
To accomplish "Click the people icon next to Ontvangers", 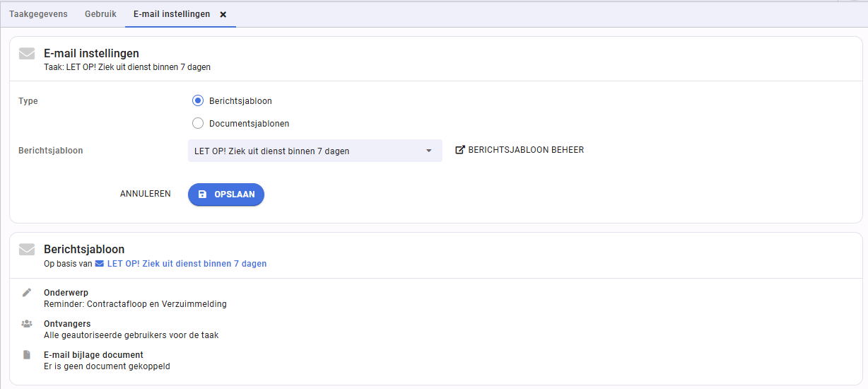I will pyautogui.click(x=27, y=323).
